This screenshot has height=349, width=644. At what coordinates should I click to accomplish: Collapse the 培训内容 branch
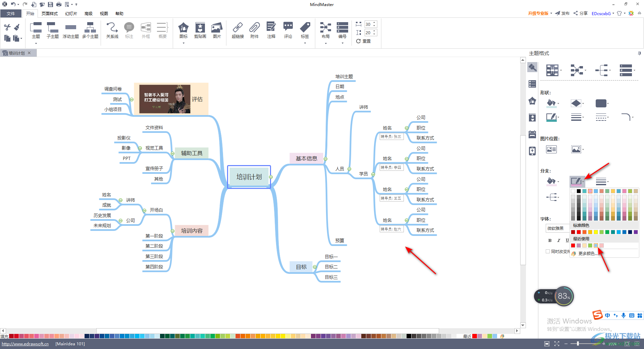click(x=172, y=231)
